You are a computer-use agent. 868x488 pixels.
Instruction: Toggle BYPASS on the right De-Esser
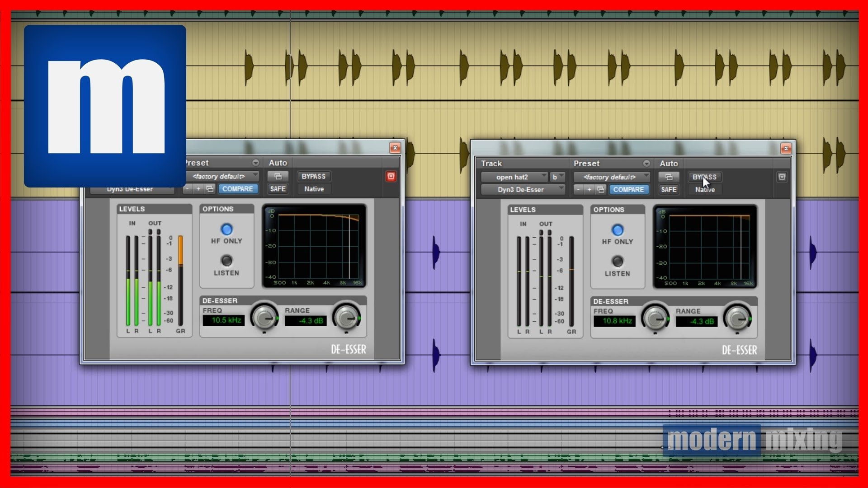[x=704, y=177]
